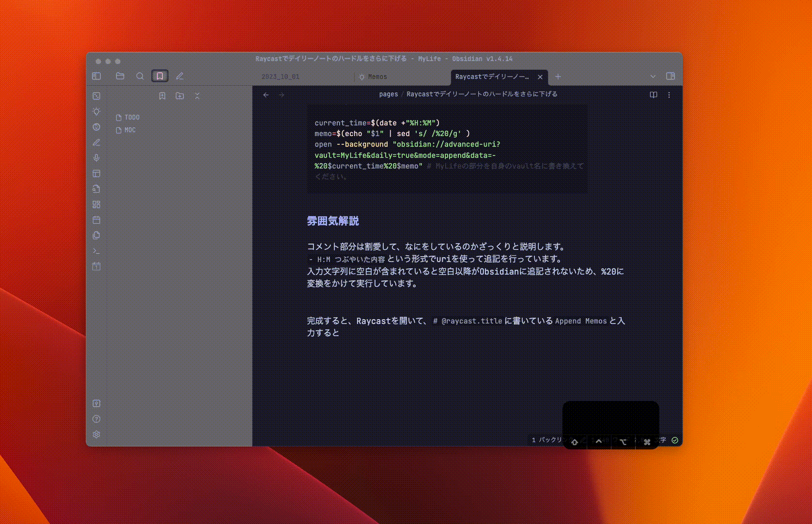Click the pencil icon in the left ribbon

click(96, 142)
